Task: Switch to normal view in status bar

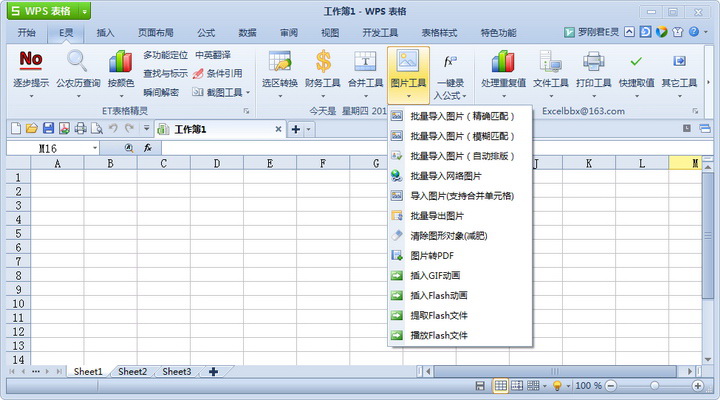Action: (x=501, y=386)
